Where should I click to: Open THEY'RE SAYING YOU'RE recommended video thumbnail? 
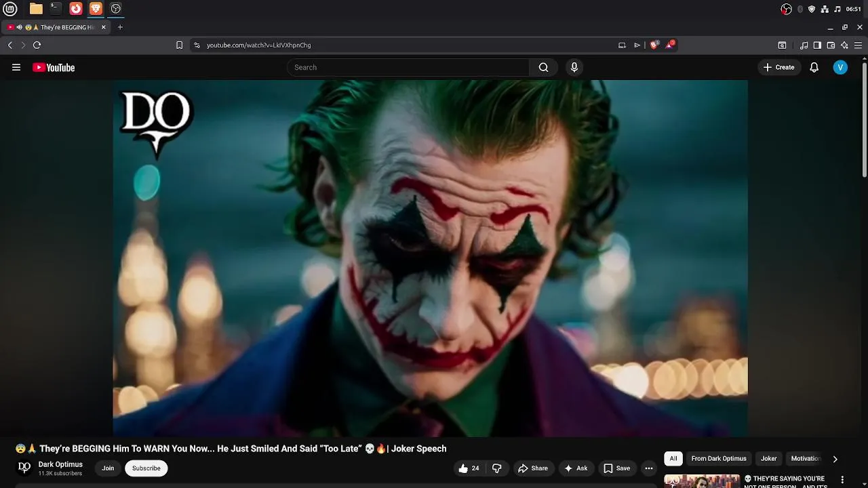point(702,481)
